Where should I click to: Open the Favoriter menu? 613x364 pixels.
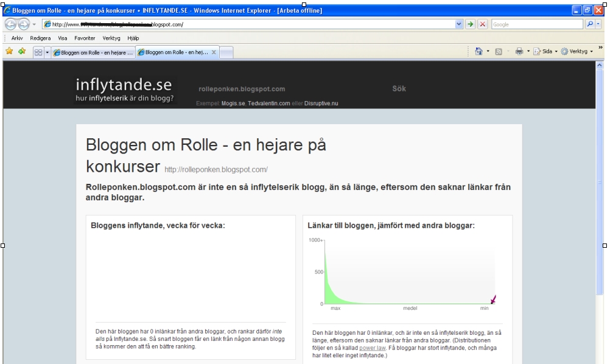coord(85,38)
